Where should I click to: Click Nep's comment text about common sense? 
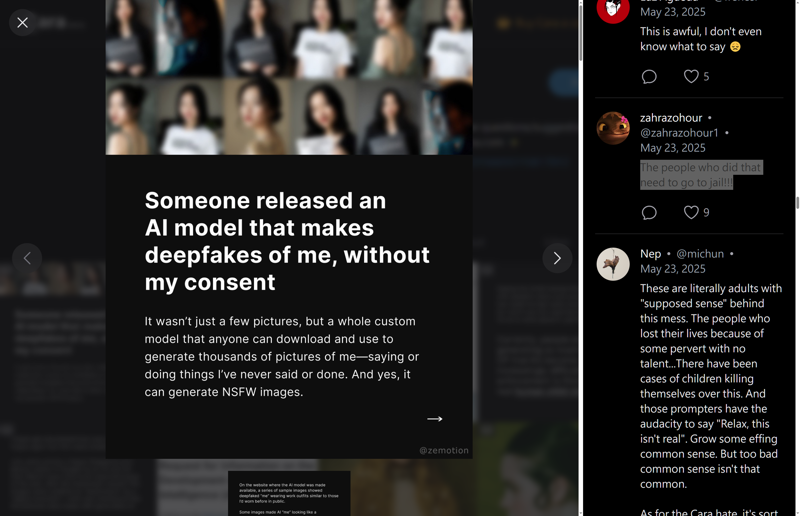coord(711,386)
